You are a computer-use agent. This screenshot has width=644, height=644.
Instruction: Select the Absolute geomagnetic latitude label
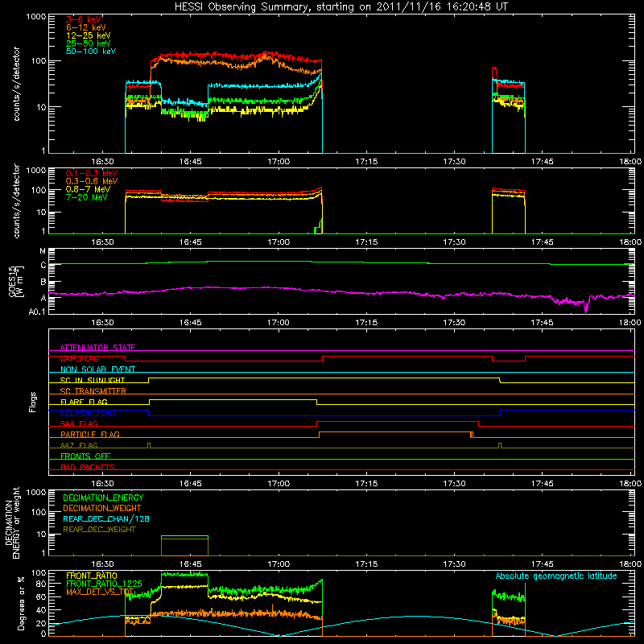pyautogui.click(x=556, y=576)
